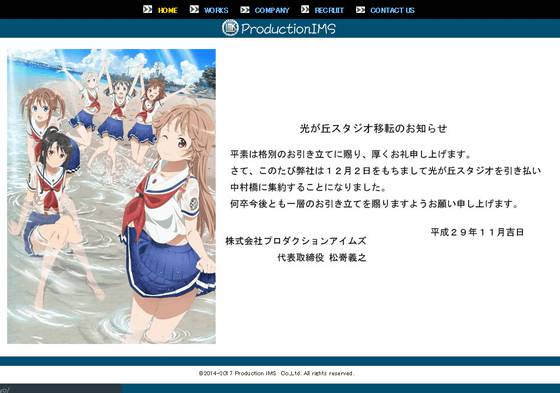Click the 代表取締役 松嵜義之 signature line
This screenshot has height=393, width=560.
pos(322,257)
